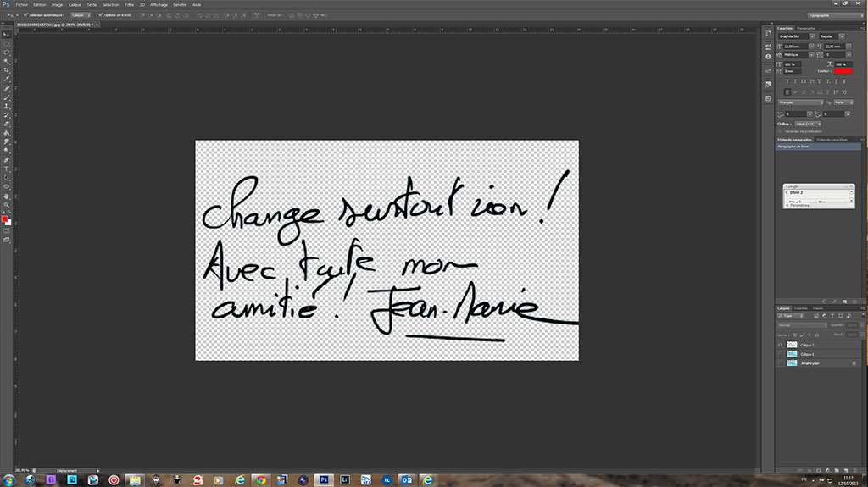Open the Typographie workspace dropdown

click(x=835, y=15)
